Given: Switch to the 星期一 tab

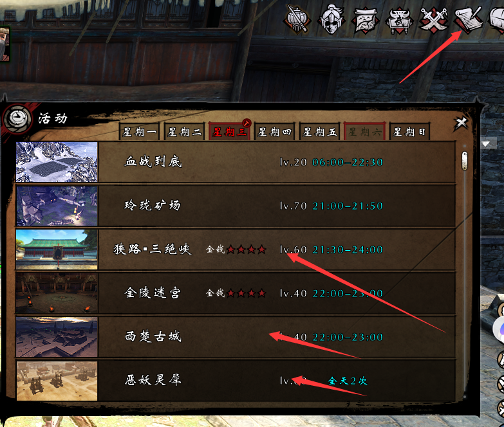Looking at the screenshot, I should click(x=139, y=132).
